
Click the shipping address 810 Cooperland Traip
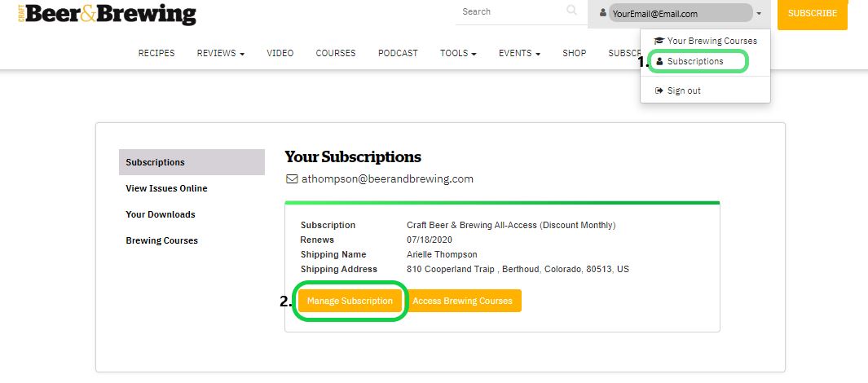518,269
